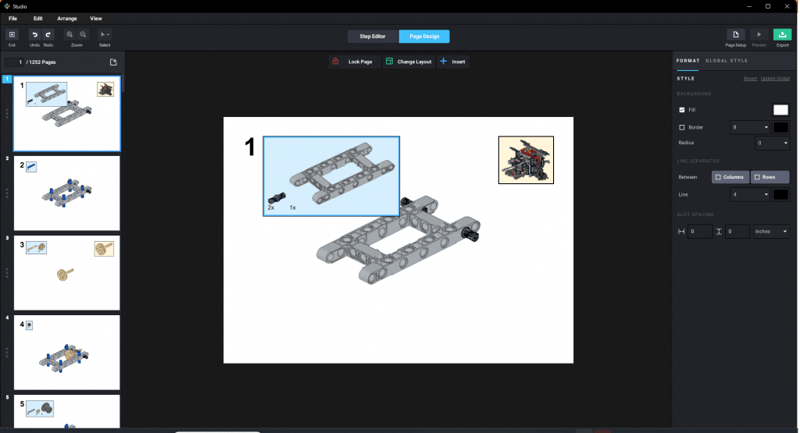Open the Arrange menu
This screenshot has height=433, width=800.
click(x=67, y=18)
